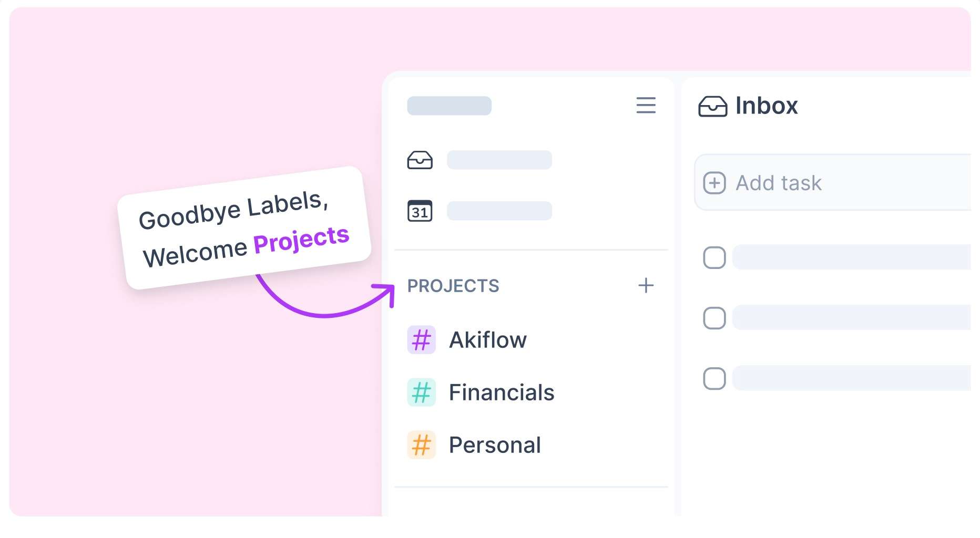
Task: Click the workspace name placeholder bar
Action: (x=449, y=106)
